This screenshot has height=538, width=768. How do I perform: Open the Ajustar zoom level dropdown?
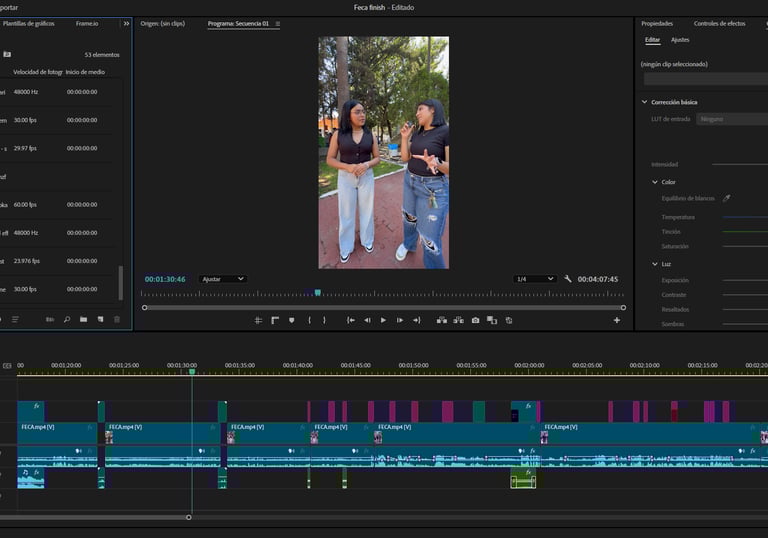click(x=222, y=279)
